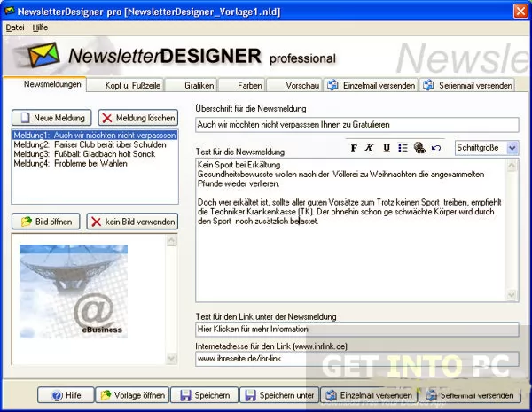Viewport: 532px width, 412px height.
Task: Click the image preview scroll up arrow
Action: point(171,240)
